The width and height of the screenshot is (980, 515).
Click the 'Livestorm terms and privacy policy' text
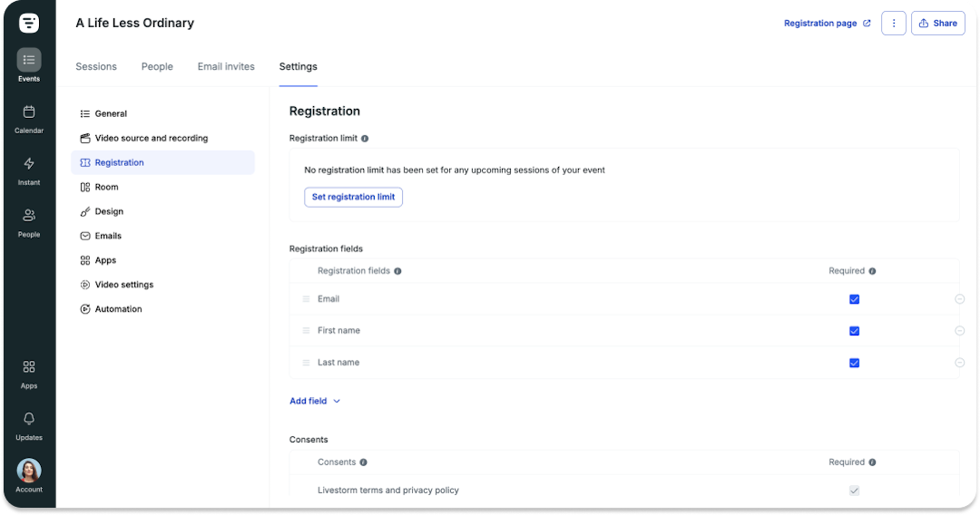(388, 490)
